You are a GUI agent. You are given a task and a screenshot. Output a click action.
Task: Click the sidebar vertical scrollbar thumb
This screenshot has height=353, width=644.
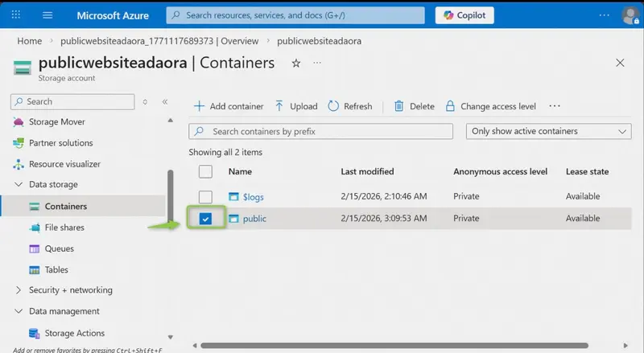(171, 196)
